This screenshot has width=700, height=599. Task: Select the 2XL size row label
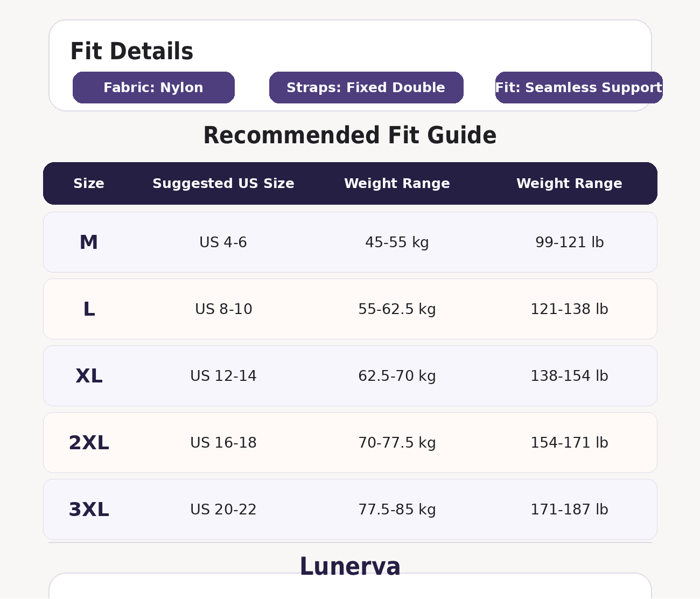point(89,443)
